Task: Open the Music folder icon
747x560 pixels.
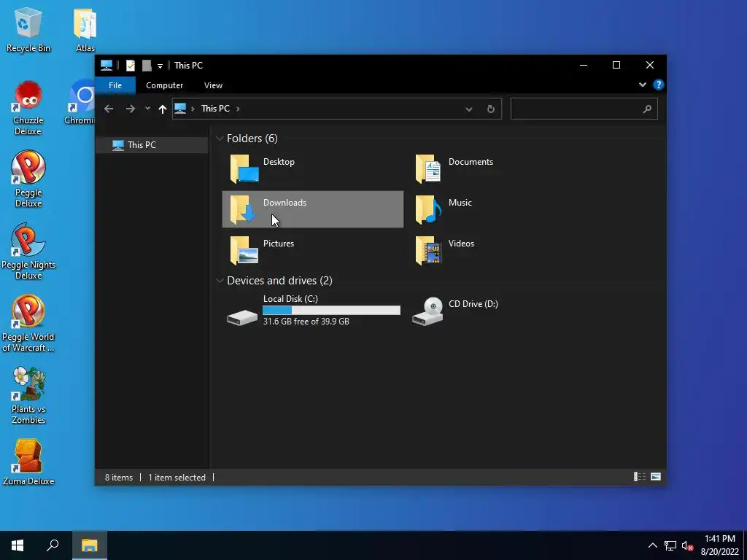Action: pyautogui.click(x=427, y=209)
